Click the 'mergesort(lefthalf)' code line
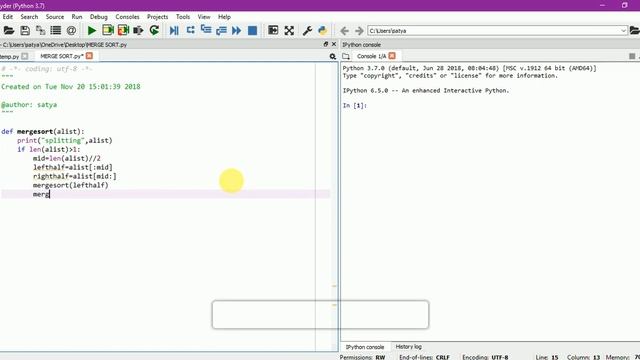The height and width of the screenshot is (360, 640). (x=71, y=185)
